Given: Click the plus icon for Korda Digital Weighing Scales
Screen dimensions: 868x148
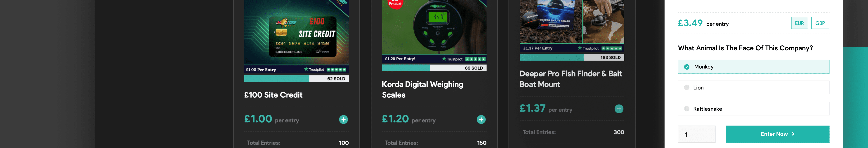Looking at the screenshot, I should pos(481,120).
